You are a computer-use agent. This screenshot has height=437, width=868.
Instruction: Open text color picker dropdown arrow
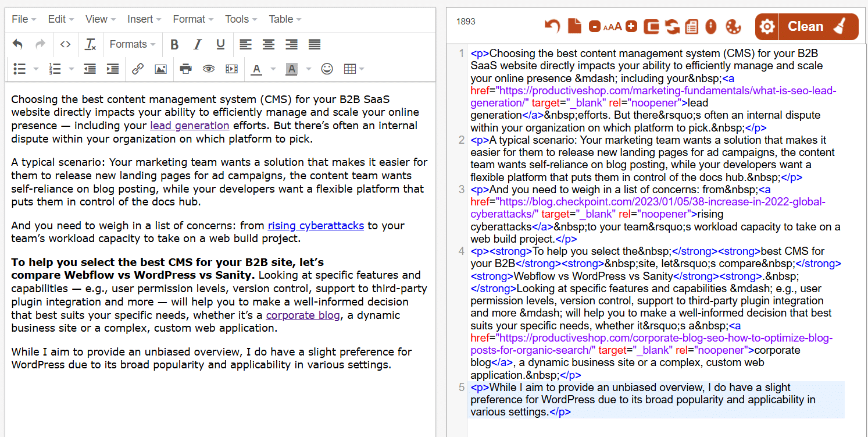273,69
